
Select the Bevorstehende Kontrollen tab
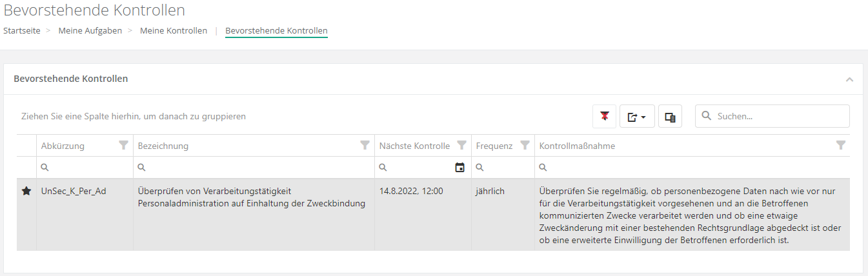(x=276, y=31)
